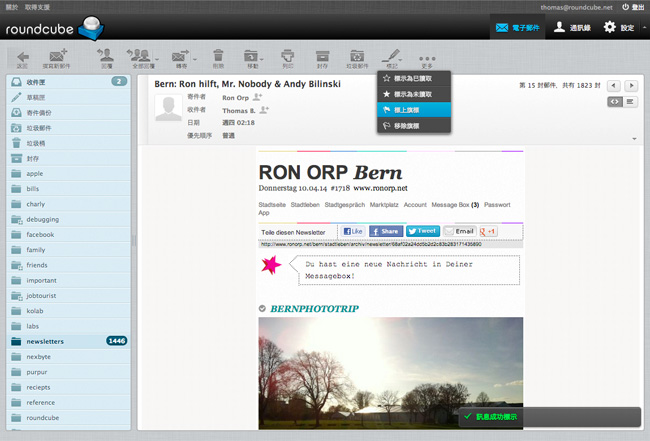Screen dimensions: 650x441
Task: Choose the remove flag menu option
Action: (414, 126)
